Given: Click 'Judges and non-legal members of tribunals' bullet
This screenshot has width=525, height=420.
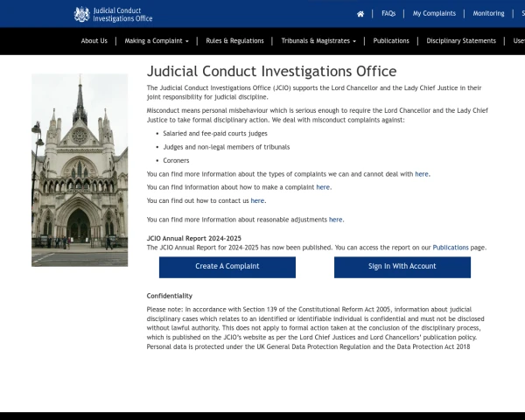Looking at the screenshot, I should [227, 147].
